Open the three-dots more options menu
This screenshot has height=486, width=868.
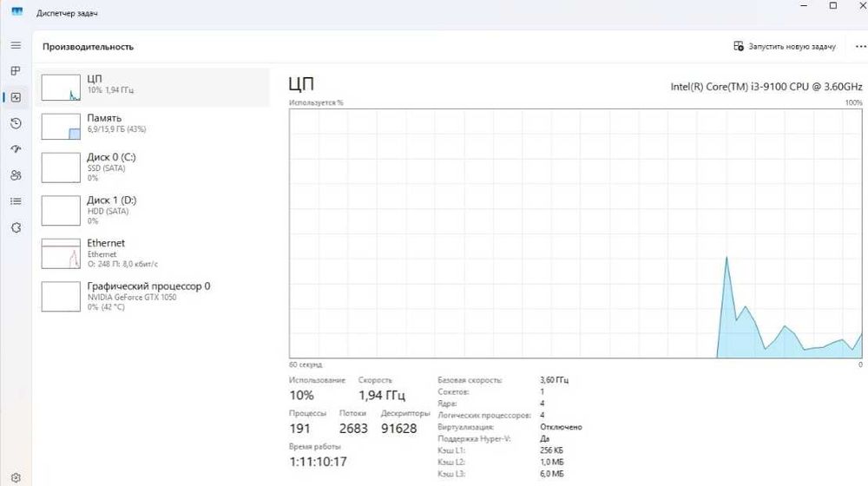click(x=860, y=47)
